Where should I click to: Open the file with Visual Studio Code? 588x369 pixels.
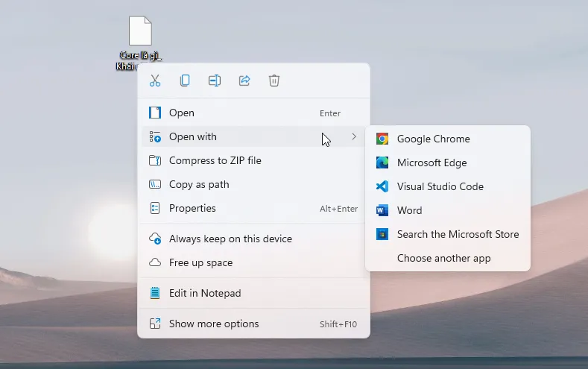448,186
